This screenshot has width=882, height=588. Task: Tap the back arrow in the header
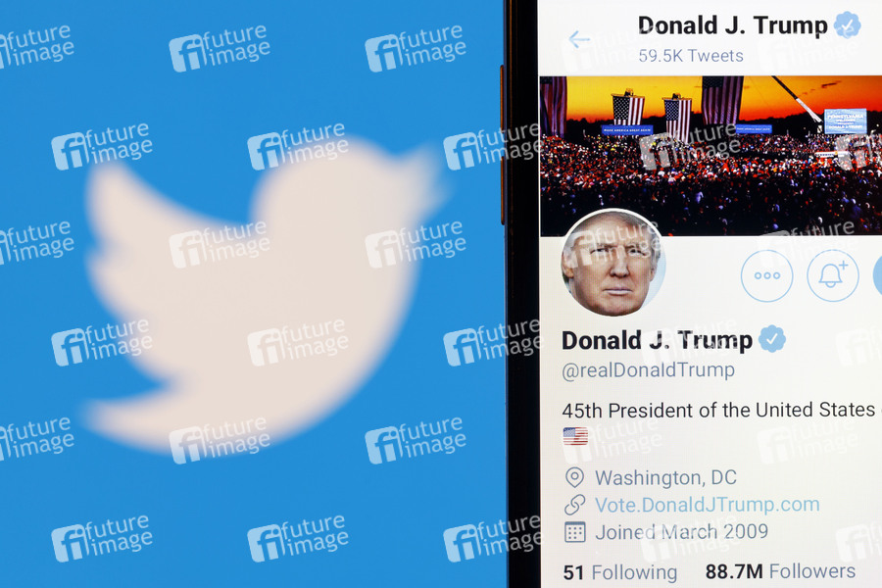[x=579, y=40]
